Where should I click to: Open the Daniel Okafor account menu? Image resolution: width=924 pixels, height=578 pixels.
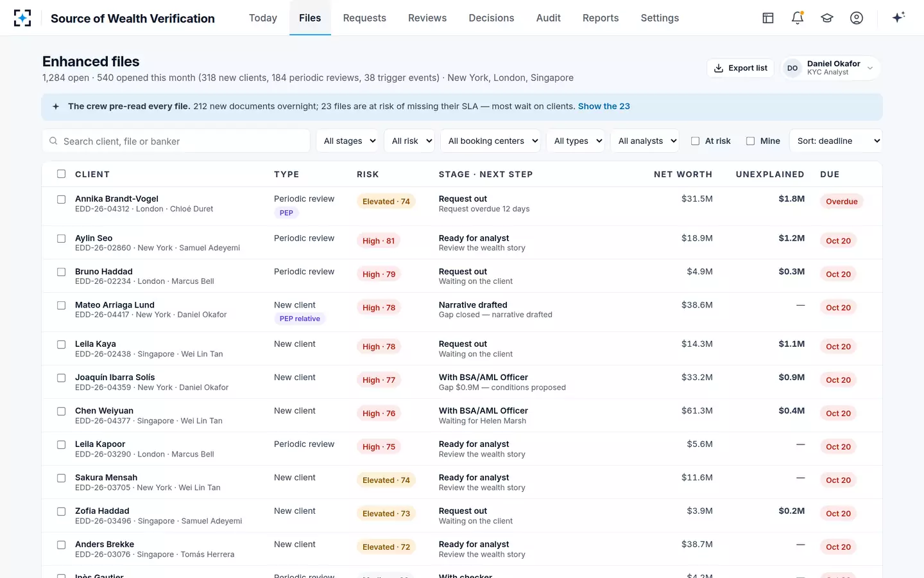tap(830, 68)
